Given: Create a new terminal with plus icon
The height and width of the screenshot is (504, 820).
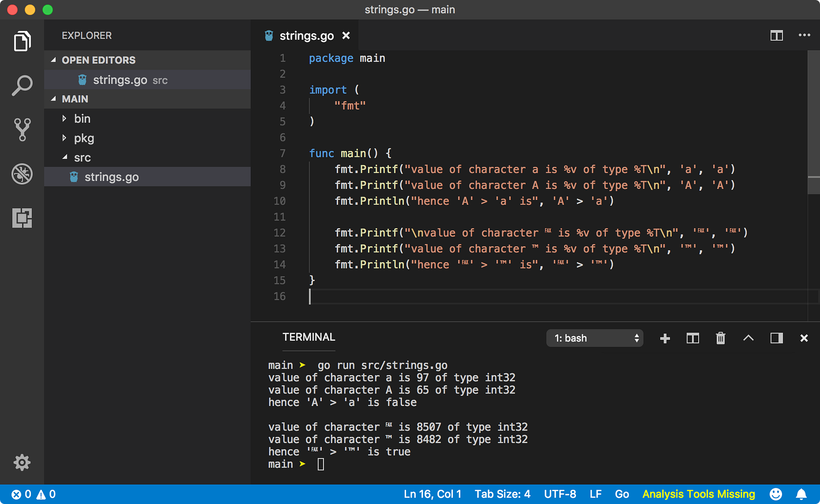Looking at the screenshot, I should [x=665, y=338].
